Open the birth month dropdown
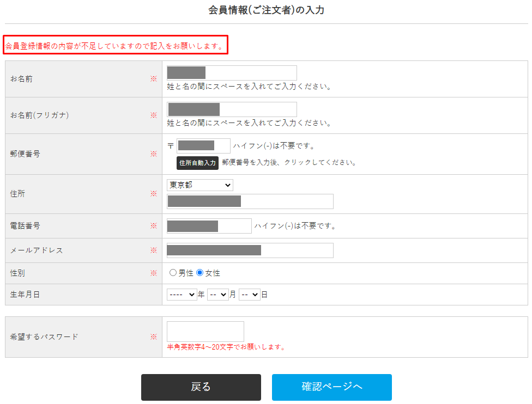Image resolution: width=532 pixels, height=404 pixels. tap(217, 295)
